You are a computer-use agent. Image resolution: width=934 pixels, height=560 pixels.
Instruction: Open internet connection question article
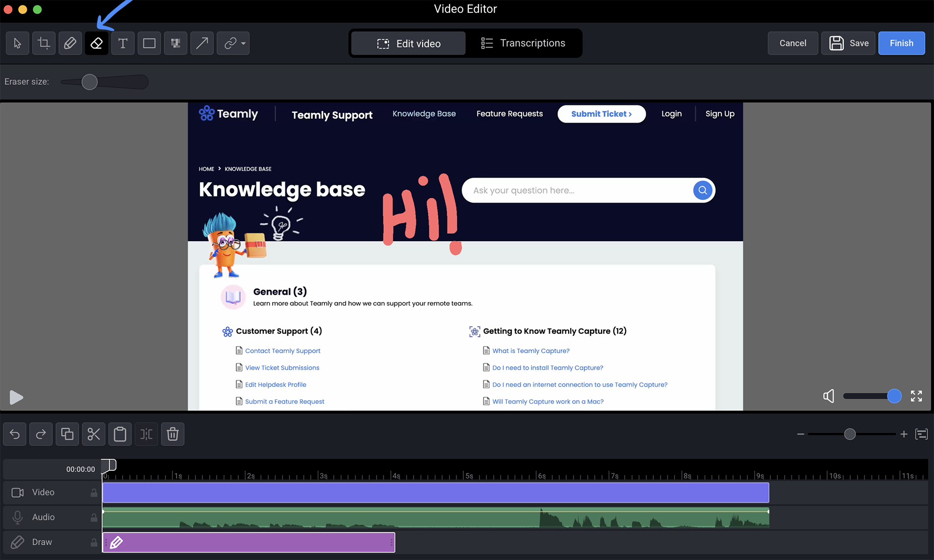(x=580, y=384)
